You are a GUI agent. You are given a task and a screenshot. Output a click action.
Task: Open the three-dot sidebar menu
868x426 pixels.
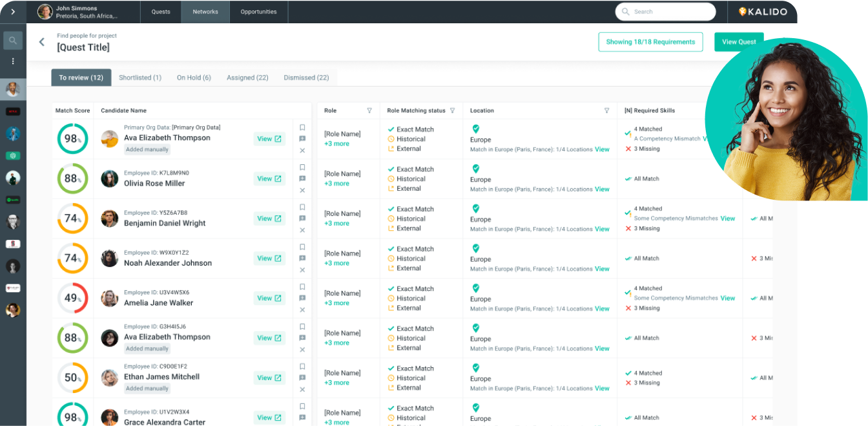click(x=13, y=61)
